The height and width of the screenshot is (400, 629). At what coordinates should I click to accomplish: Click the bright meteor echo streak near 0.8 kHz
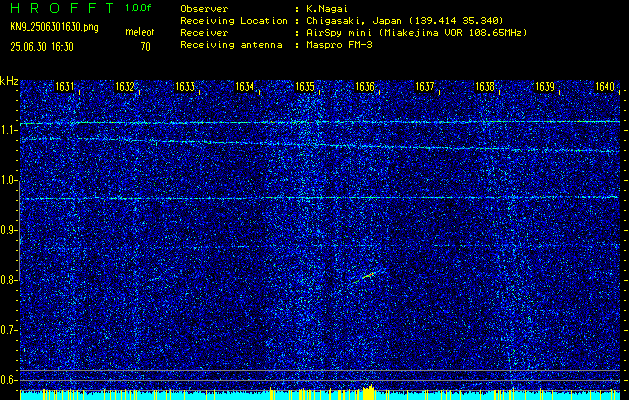[x=366, y=276]
